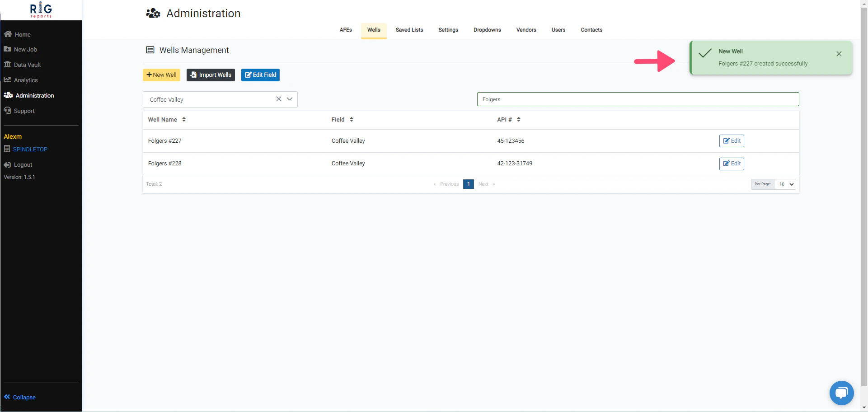Open the Vendors tab

(x=526, y=30)
